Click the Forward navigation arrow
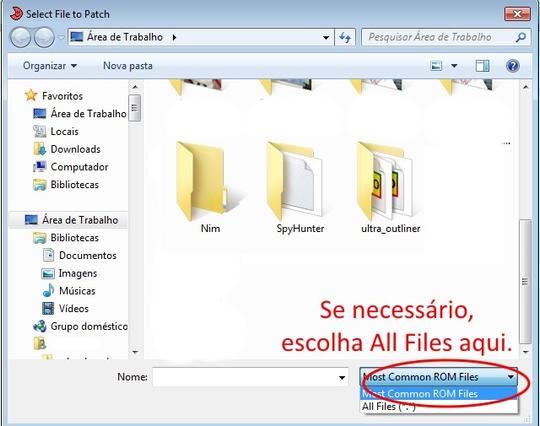The height and width of the screenshot is (426, 540). tap(44, 37)
